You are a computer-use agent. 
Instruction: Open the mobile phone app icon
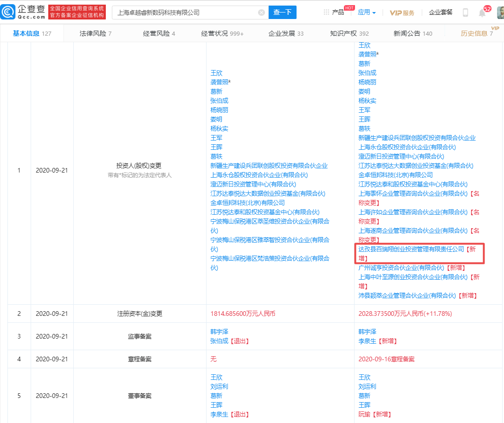point(465,13)
